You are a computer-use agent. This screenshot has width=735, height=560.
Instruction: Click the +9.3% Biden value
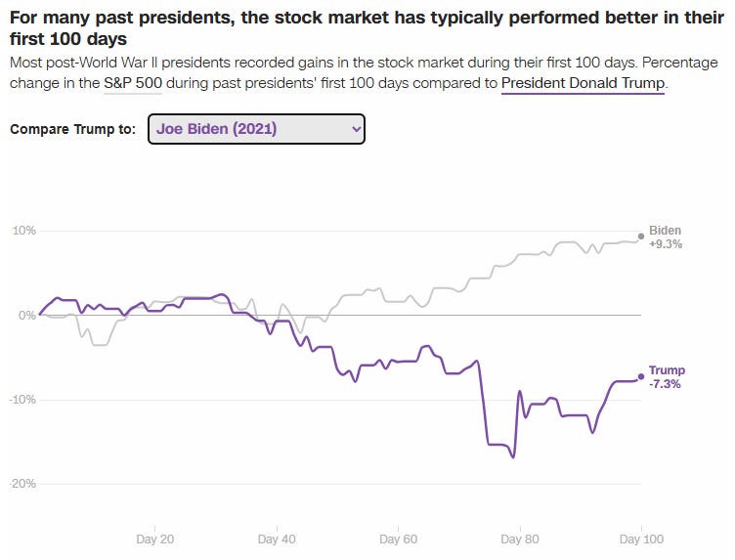pyautogui.click(x=666, y=244)
